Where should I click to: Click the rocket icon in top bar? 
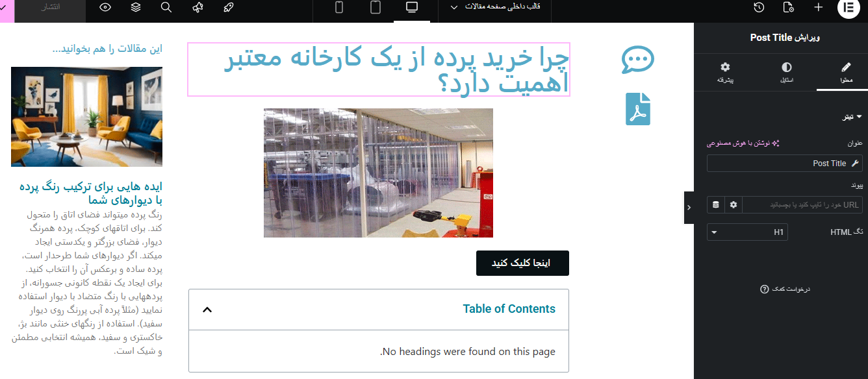point(228,8)
